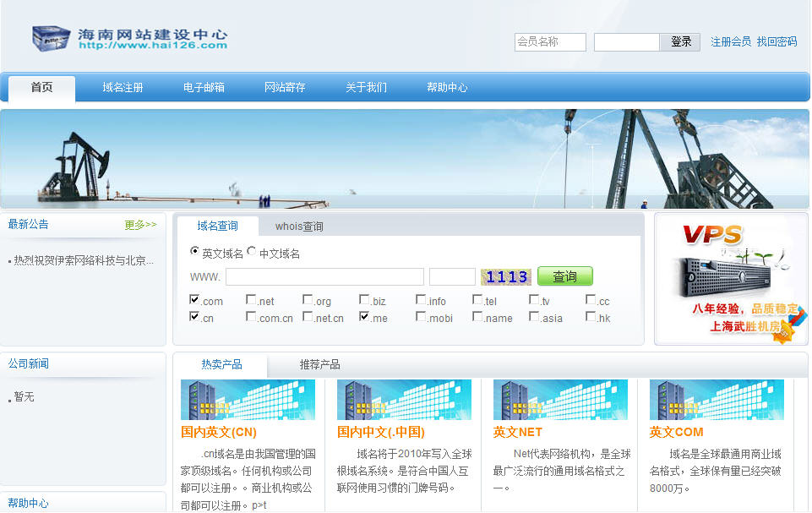Click the green 查询 button

click(564, 276)
